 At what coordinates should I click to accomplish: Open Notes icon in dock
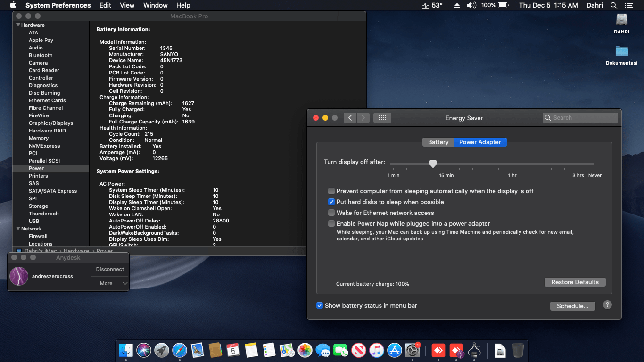251,350
